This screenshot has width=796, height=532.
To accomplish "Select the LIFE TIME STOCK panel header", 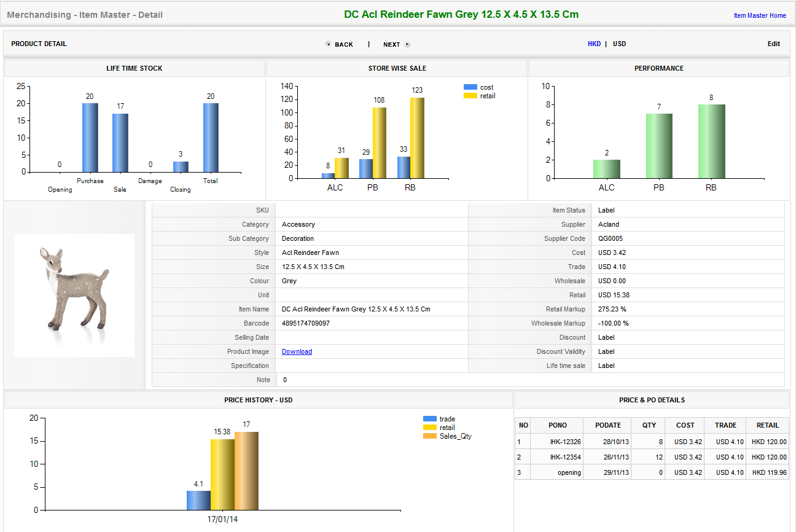I will pos(135,68).
